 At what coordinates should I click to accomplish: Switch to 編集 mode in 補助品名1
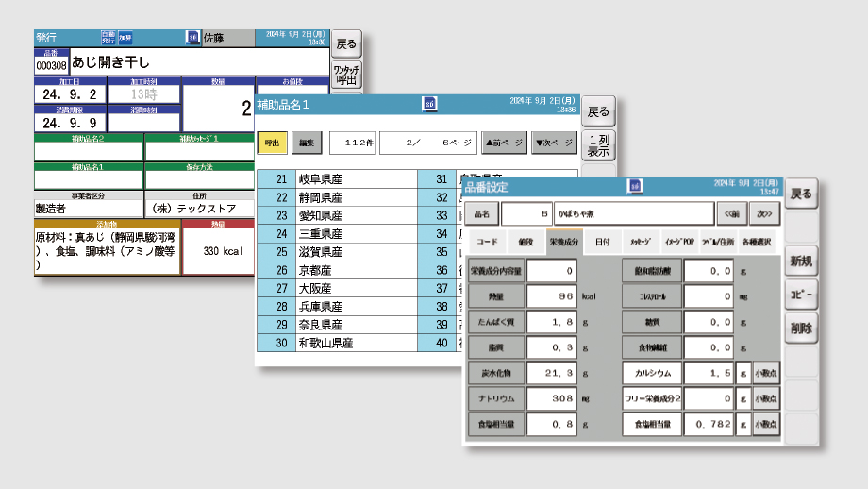click(307, 143)
